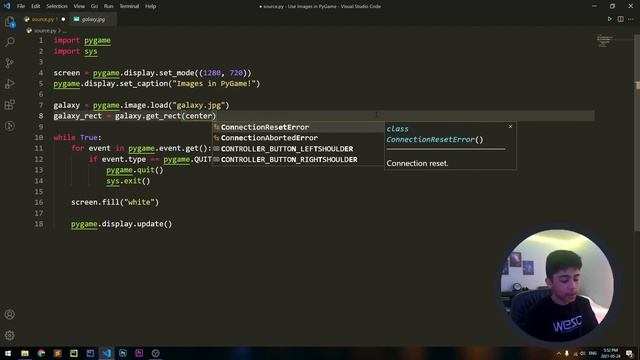
Task: Open Chrome from the taskbar
Action: pyautogui.click(x=41, y=353)
